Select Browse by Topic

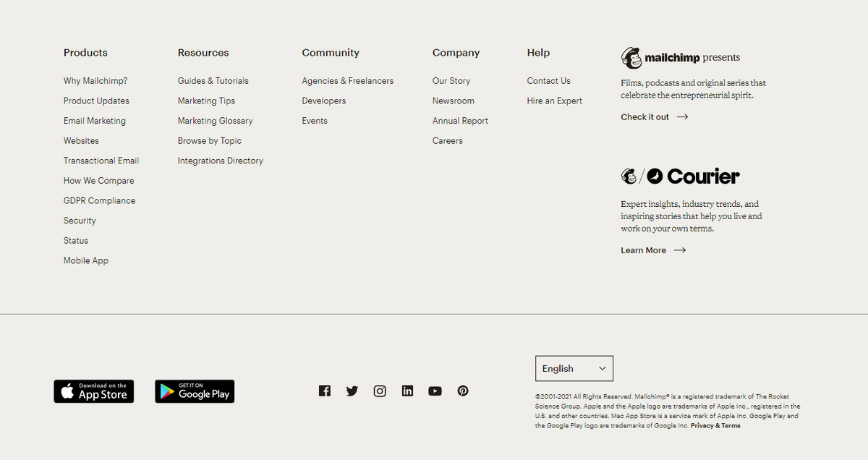tap(210, 141)
